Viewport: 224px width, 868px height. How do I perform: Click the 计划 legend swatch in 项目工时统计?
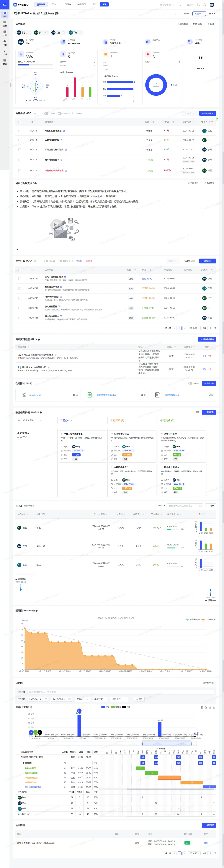coord(103,707)
